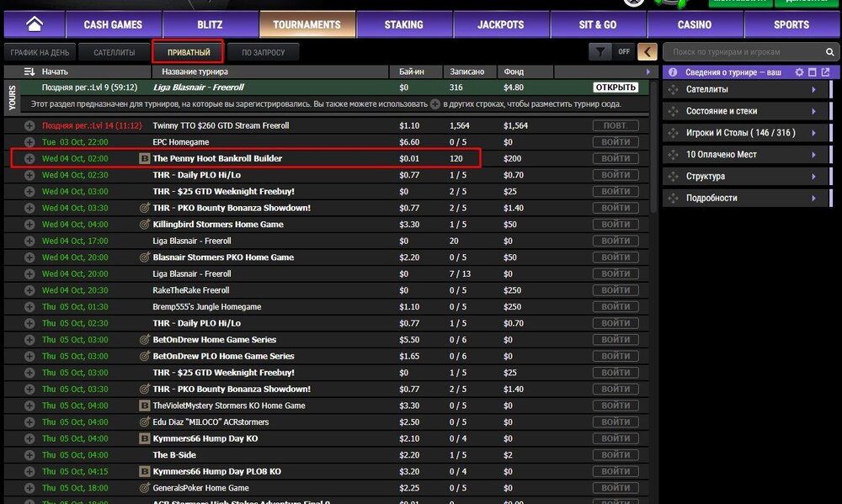Click the tournament and player search field
842x504 pixels.
(741, 52)
